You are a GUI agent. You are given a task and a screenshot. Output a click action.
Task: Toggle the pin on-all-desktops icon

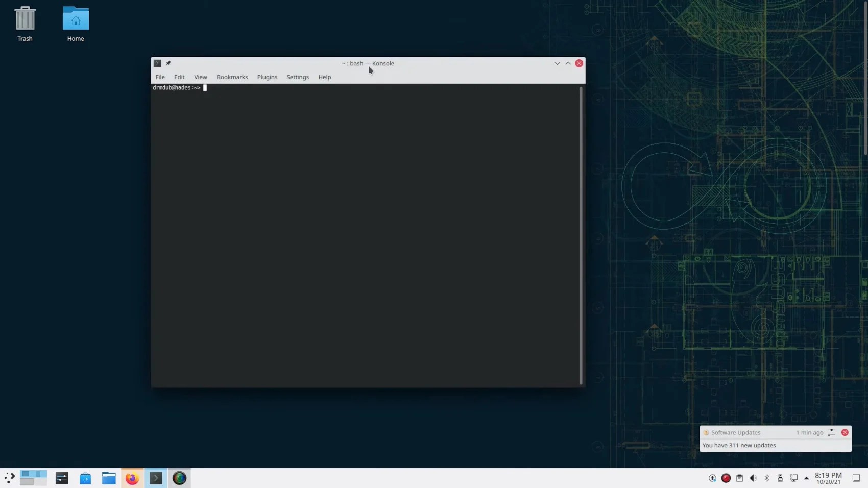(x=168, y=63)
